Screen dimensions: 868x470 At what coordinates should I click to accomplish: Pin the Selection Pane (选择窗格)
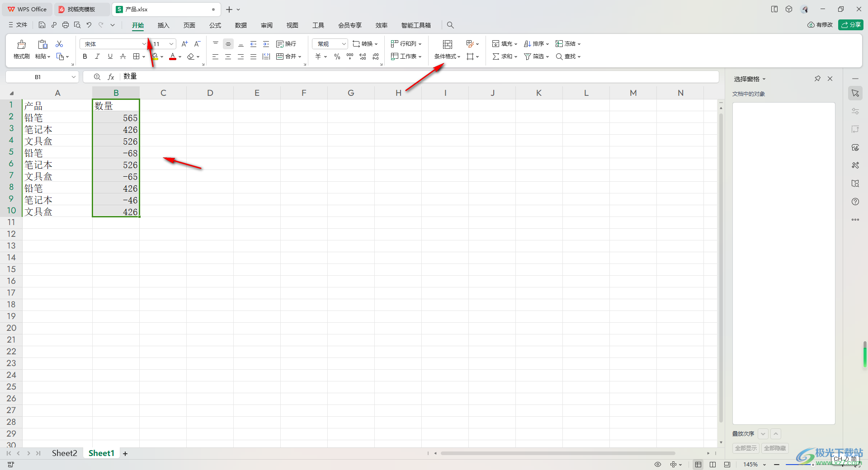[817, 79]
